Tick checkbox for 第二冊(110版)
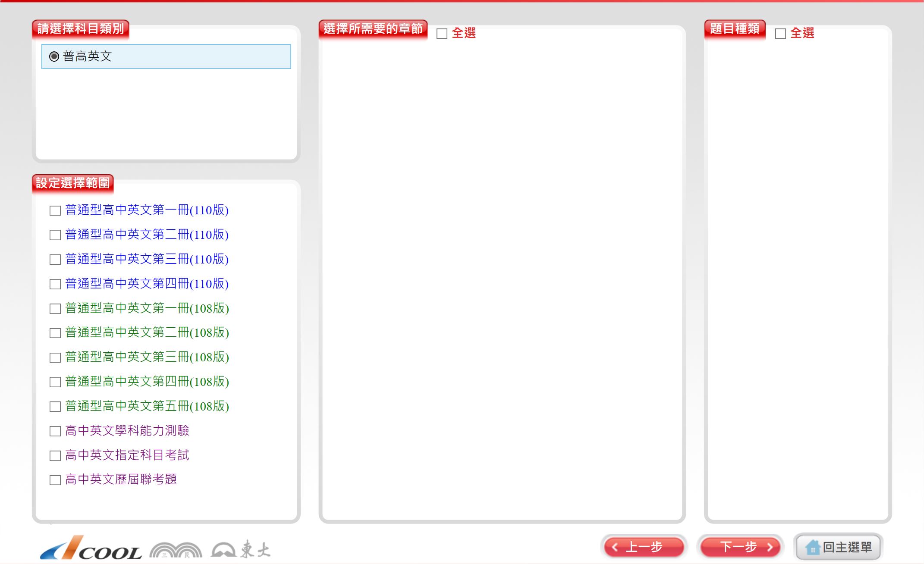 [x=55, y=235]
